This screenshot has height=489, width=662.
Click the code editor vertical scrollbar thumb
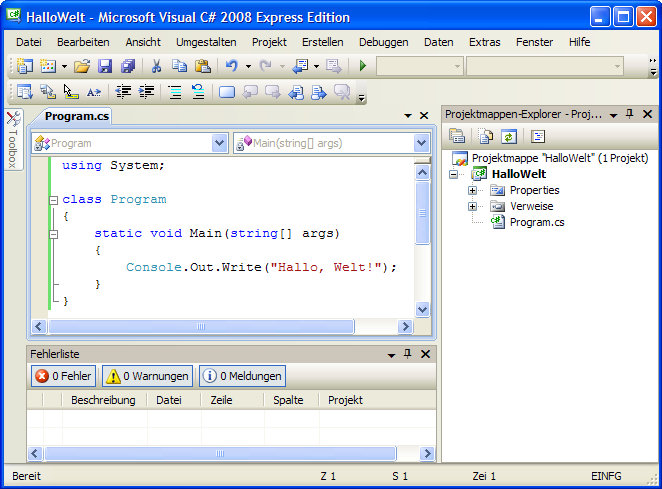coord(422,213)
